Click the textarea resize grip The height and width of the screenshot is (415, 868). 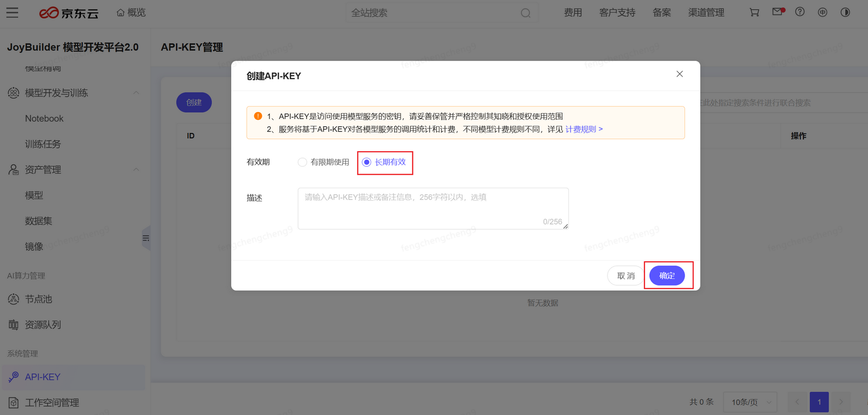coord(565,226)
